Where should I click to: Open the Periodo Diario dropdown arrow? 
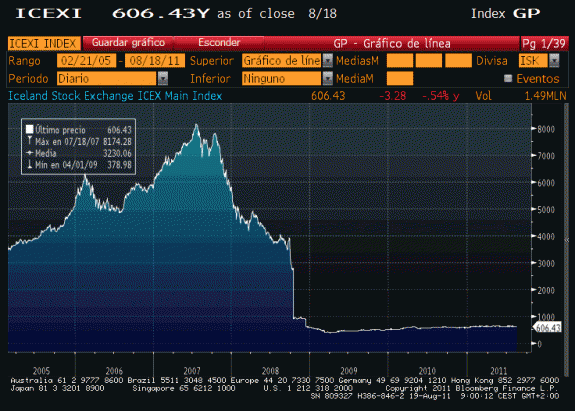tap(163, 78)
